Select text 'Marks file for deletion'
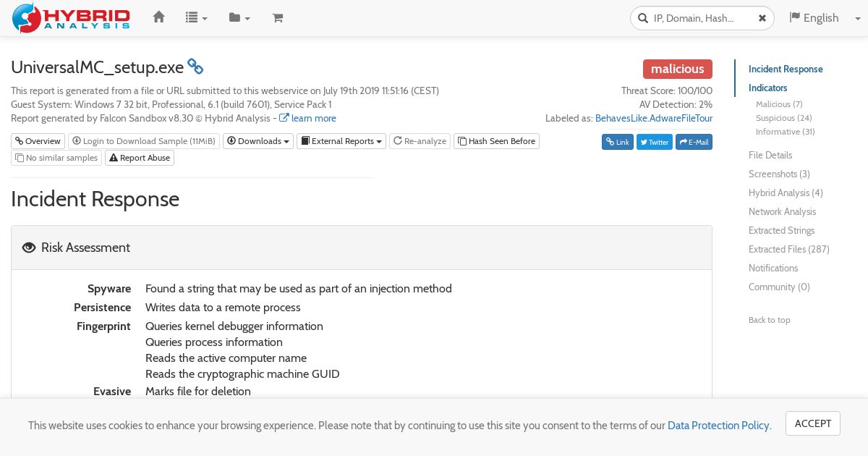The width and height of the screenshot is (868, 456). pyautogui.click(x=198, y=392)
